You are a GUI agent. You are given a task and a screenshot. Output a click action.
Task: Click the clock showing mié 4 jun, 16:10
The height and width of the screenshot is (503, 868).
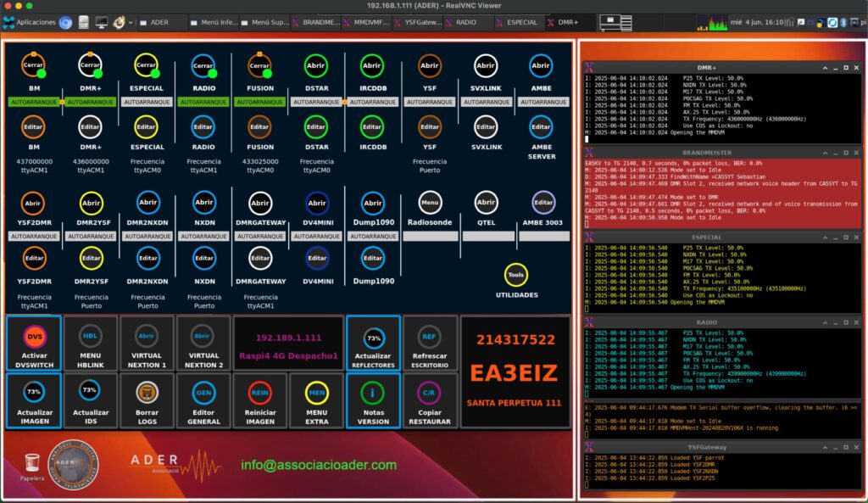tap(757, 22)
